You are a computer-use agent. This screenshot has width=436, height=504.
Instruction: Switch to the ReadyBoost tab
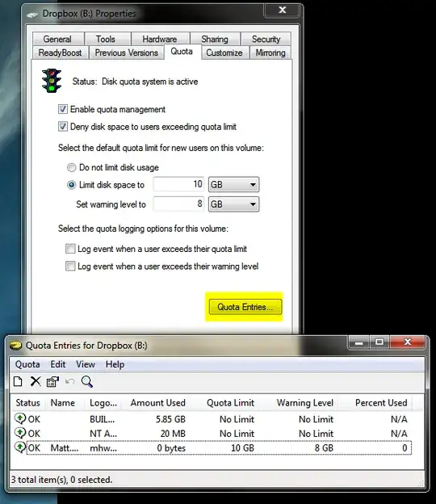pyautogui.click(x=60, y=52)
